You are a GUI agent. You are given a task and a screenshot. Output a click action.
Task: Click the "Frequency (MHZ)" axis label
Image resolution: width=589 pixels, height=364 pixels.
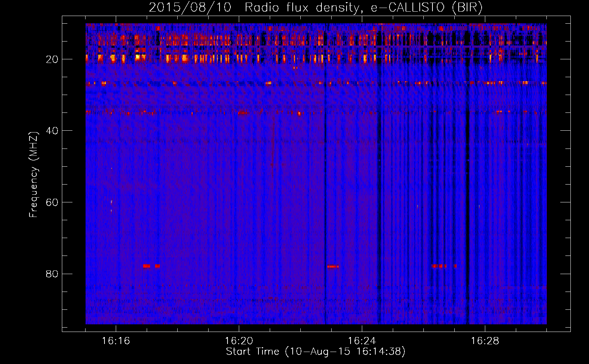click(33, 175)
